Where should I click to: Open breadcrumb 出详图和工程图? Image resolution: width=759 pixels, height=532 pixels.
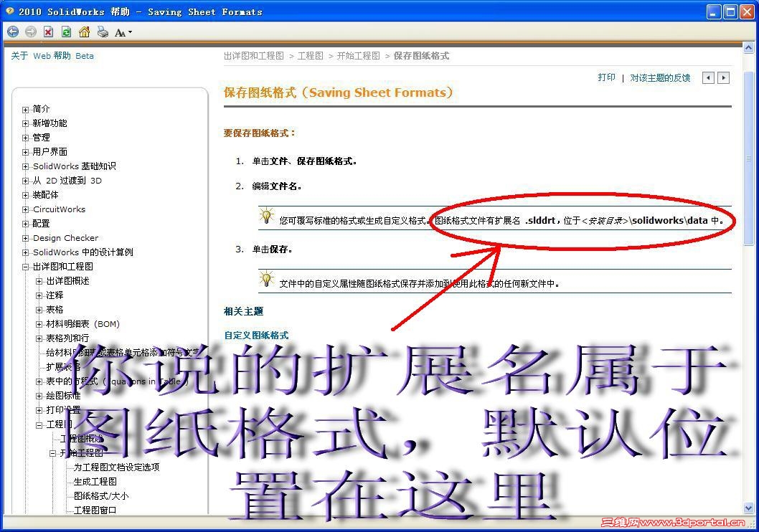tap(254, 56)
